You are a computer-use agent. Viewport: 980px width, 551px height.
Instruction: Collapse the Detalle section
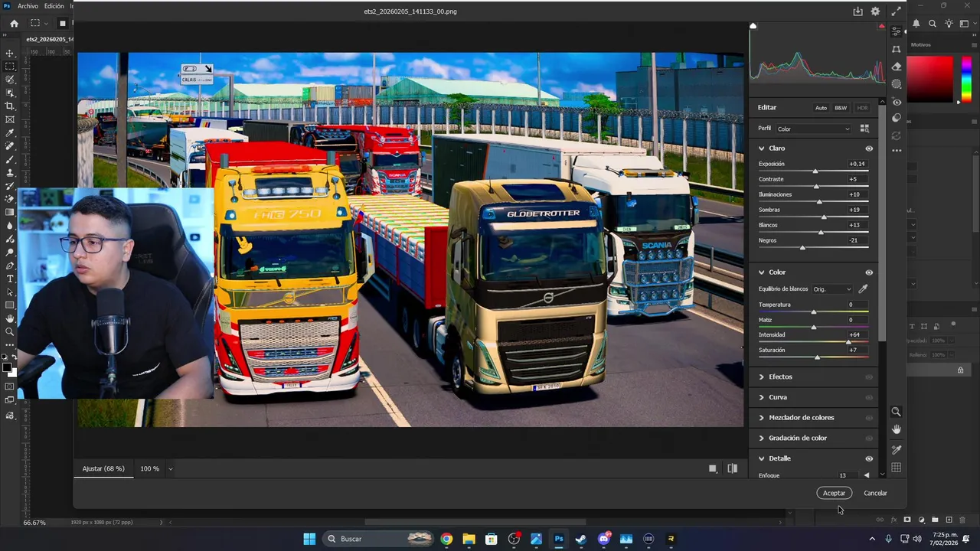(x=761, y=458)
